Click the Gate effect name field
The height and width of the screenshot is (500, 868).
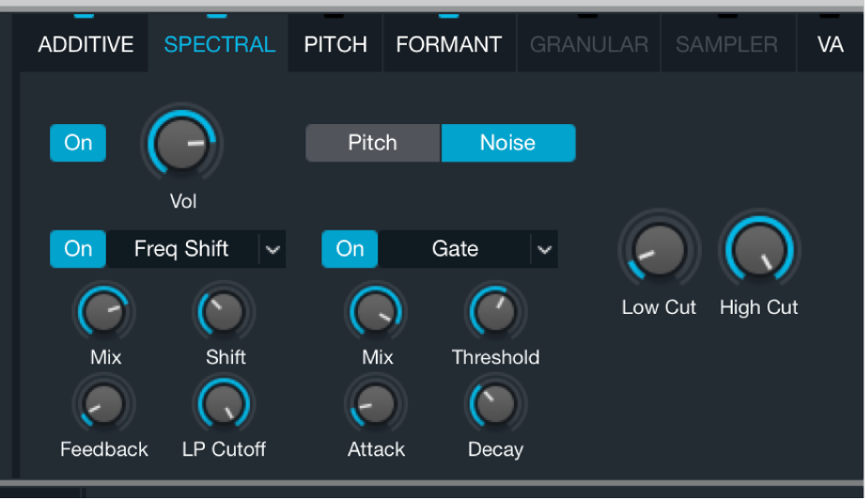pyautogui.click(x=455, y=249)
